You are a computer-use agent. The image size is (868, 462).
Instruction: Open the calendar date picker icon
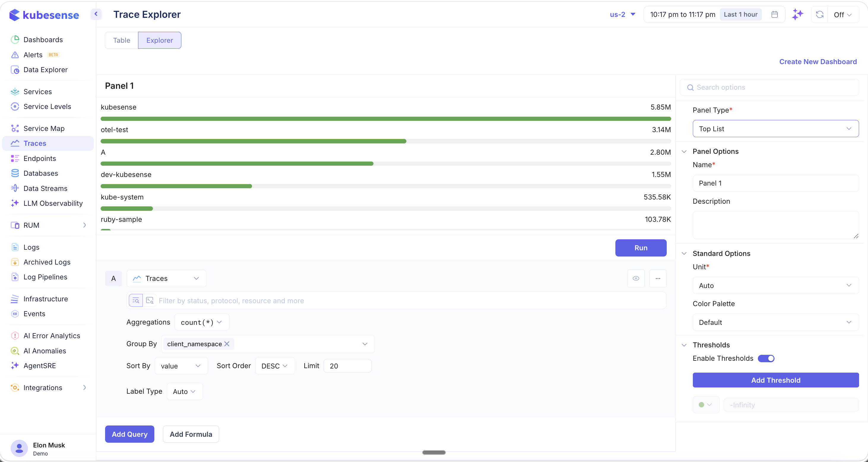point(774,14)
